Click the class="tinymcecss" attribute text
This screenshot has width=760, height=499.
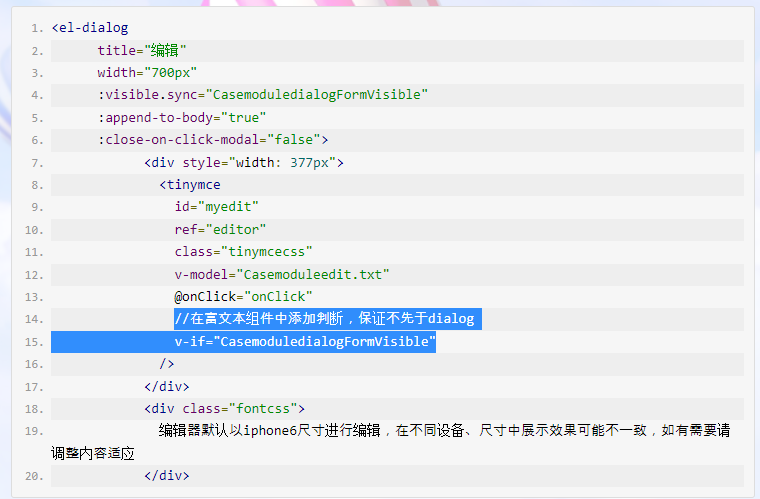point(243,252)
